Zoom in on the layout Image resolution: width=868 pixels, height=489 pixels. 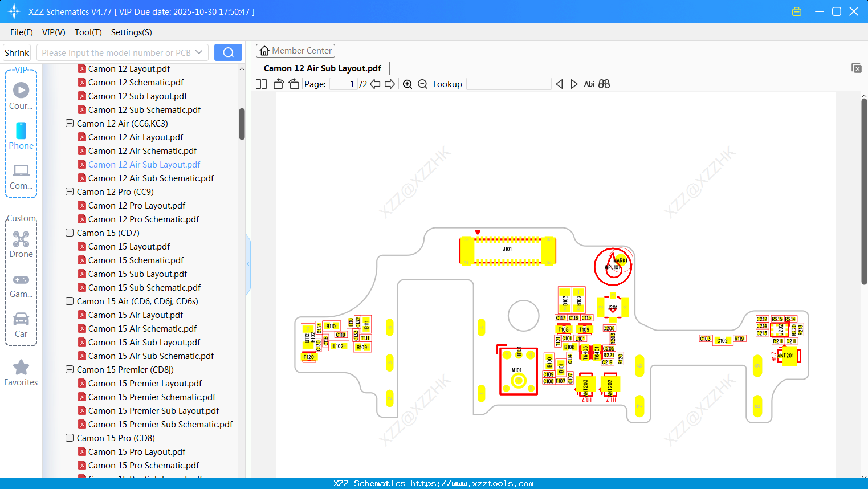[407, 84]
